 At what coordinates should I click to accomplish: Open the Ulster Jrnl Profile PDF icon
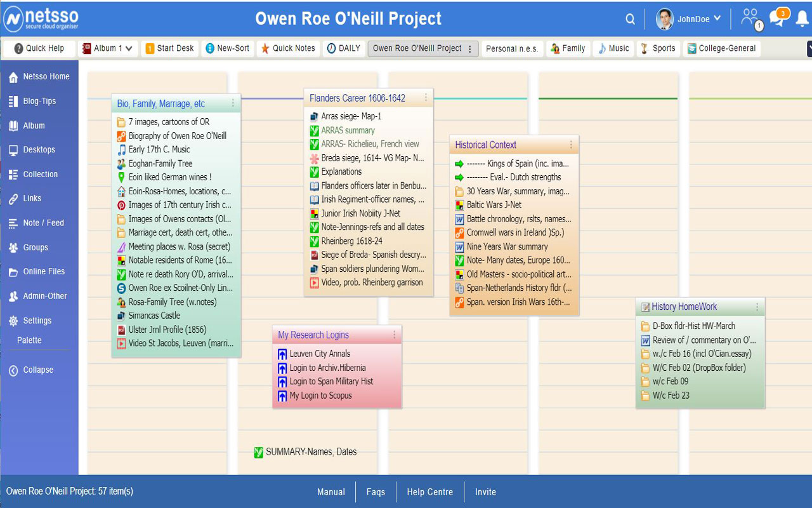click(121, 330)
